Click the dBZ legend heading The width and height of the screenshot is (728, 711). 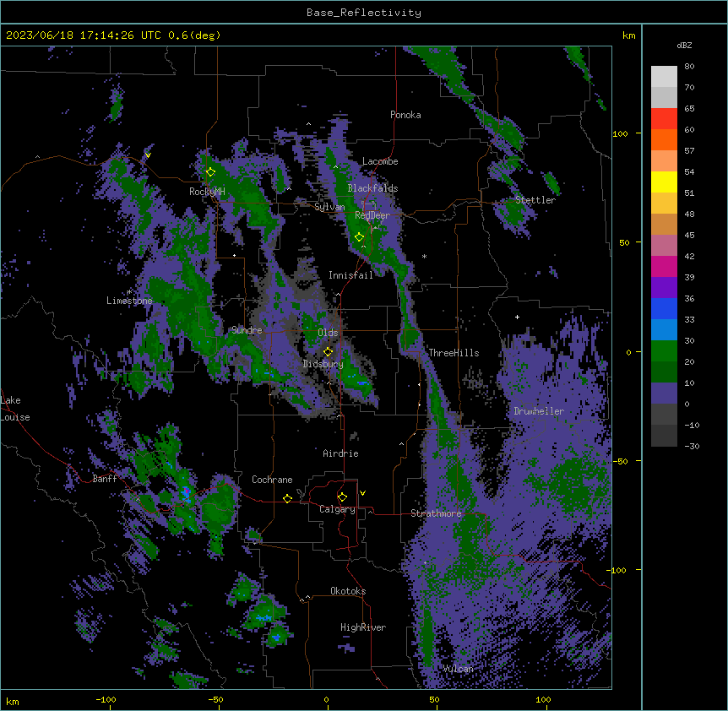pyautogui.click(x=684, y=46)
